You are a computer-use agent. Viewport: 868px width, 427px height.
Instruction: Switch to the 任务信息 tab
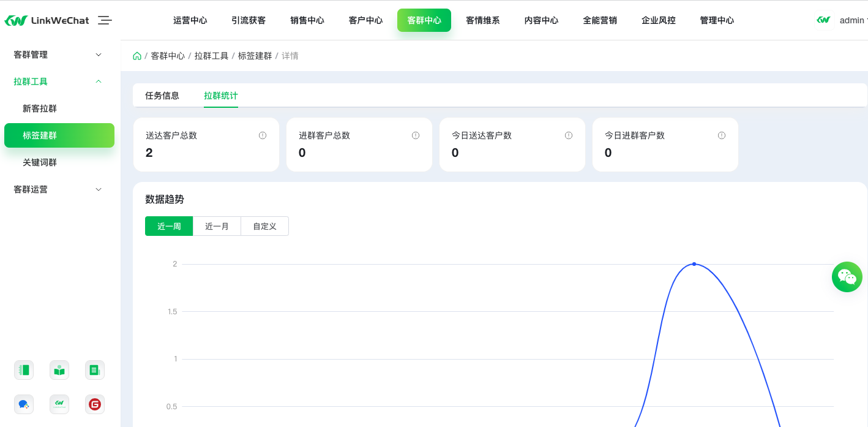tap(162, 96)
